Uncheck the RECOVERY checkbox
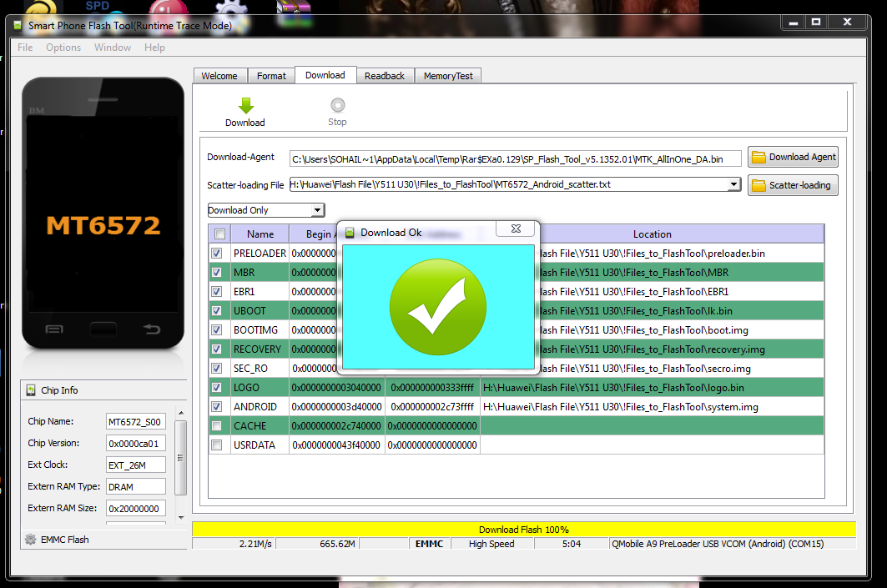Viewport: 887px width, 588px height. (217, 349)
